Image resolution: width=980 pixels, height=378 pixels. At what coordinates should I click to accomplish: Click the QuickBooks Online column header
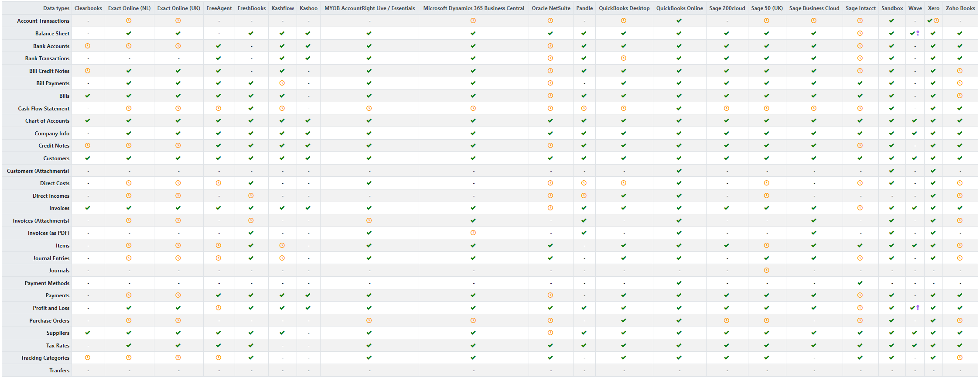tap(680, 8)
